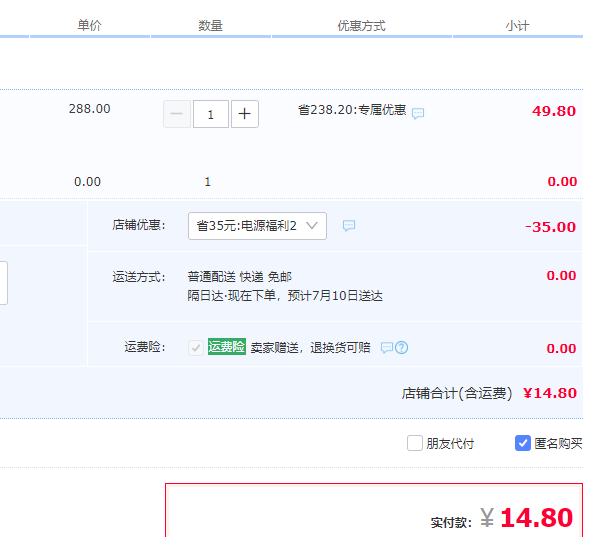
Task: Open the note icon beside 电源福利2 dropdown
Action: coord(349,226)
